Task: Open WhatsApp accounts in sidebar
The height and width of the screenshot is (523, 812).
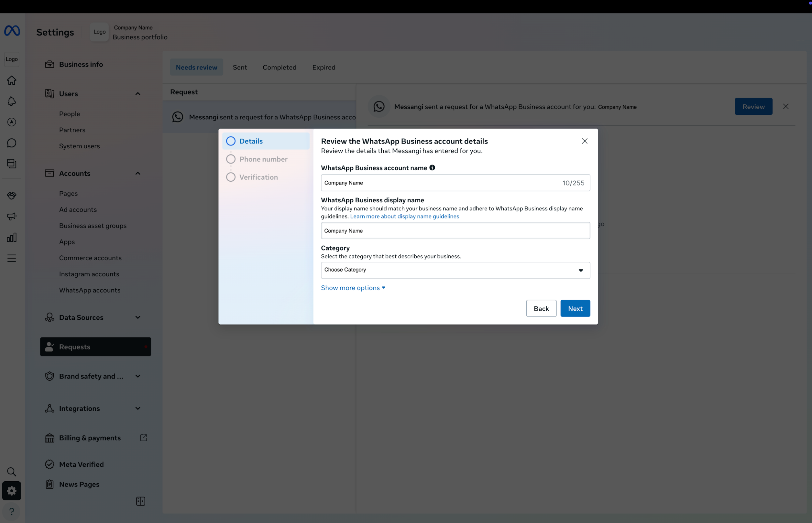Action: pos(90,290)
